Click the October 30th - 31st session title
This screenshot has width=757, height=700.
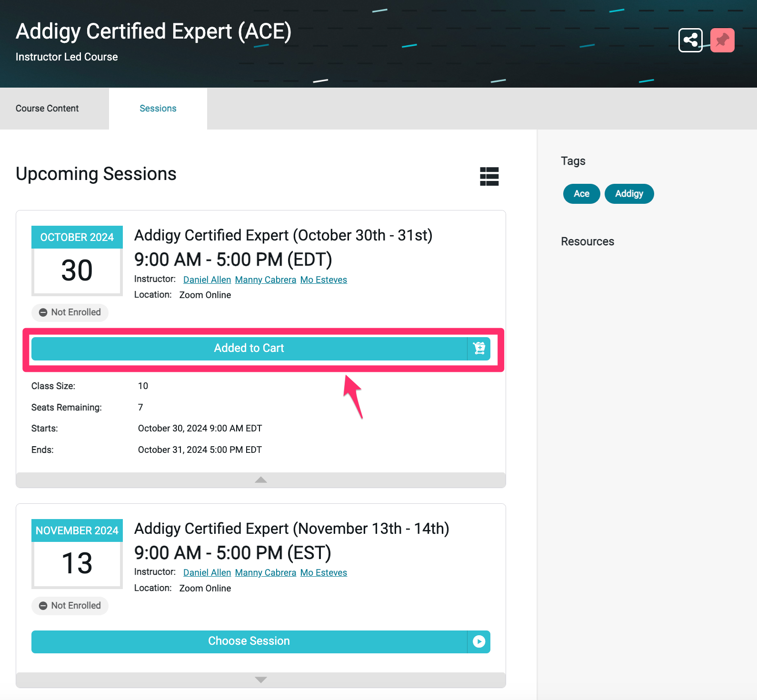283,235
